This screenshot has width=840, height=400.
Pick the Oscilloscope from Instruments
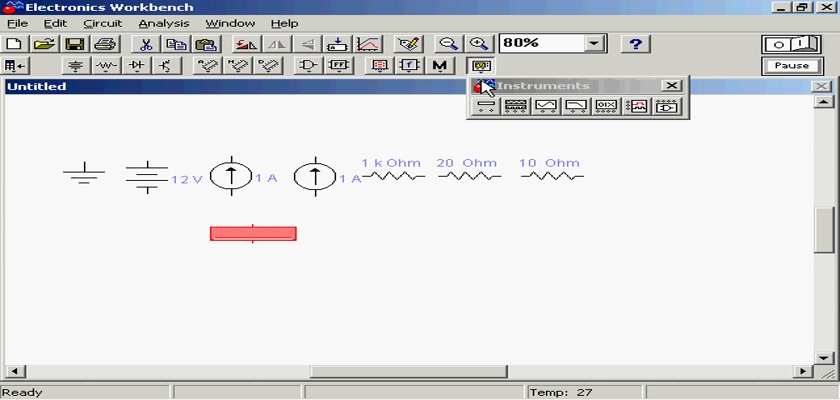546,106
